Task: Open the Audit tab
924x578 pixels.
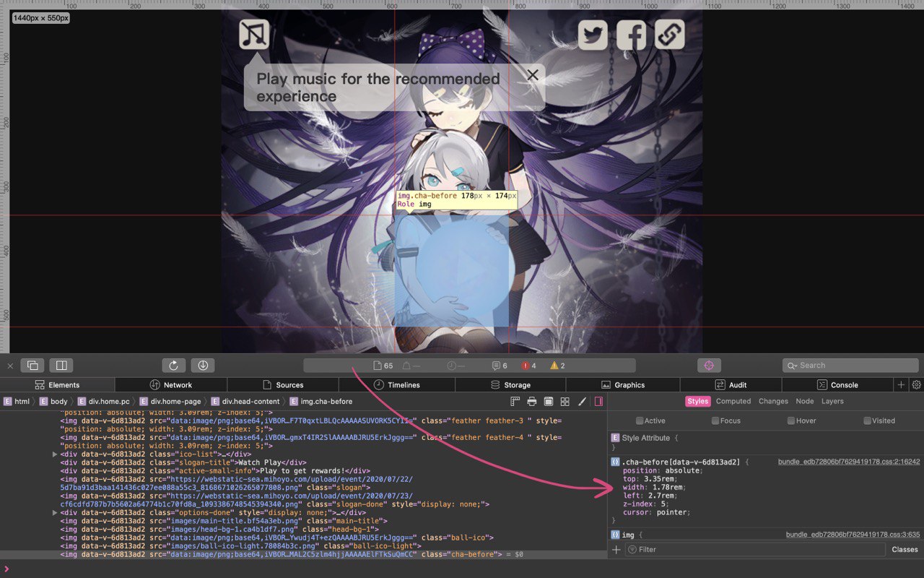Action: (x=731, y=385)
